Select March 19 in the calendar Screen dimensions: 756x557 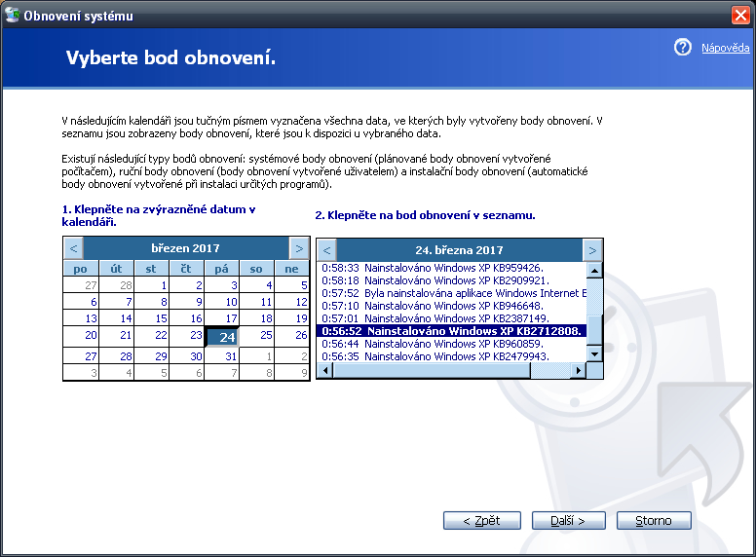pos(292,318)
